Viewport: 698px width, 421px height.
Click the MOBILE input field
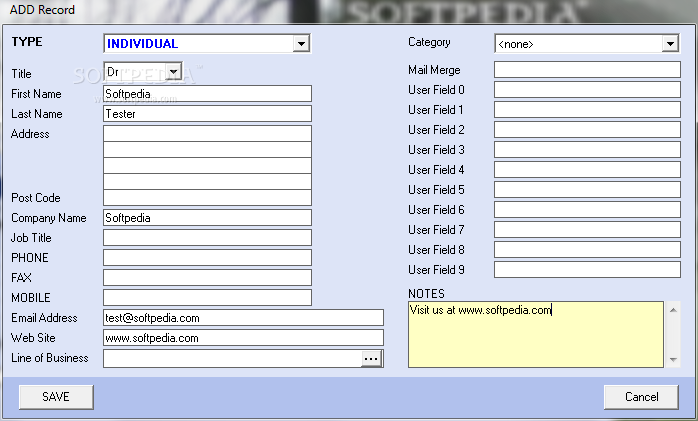coord(207,298)
